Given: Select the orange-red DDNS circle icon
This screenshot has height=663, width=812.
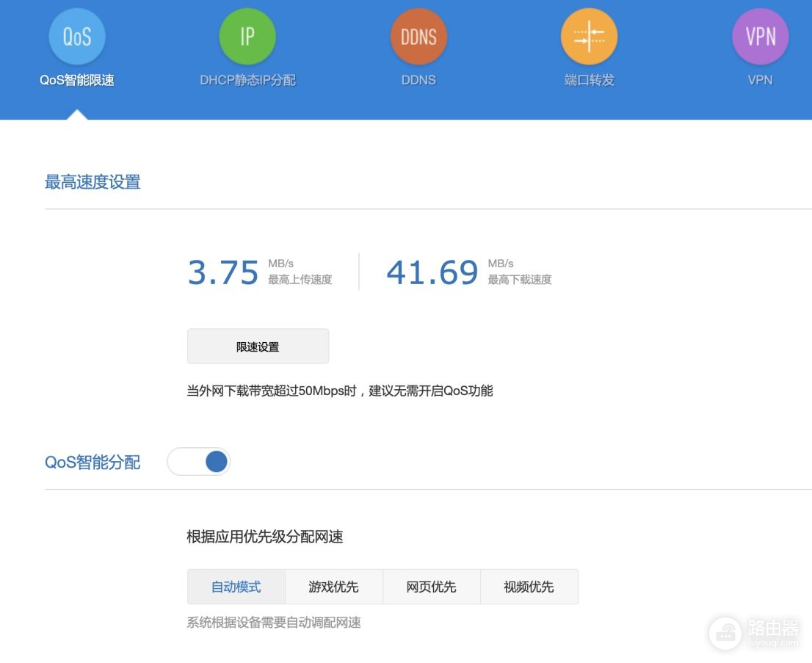Looking at the screenshot, I should (x=418, y=36).
